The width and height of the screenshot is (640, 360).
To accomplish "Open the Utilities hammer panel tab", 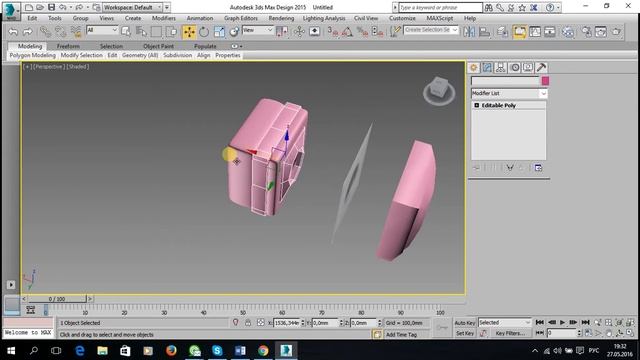I will (541, 68).
